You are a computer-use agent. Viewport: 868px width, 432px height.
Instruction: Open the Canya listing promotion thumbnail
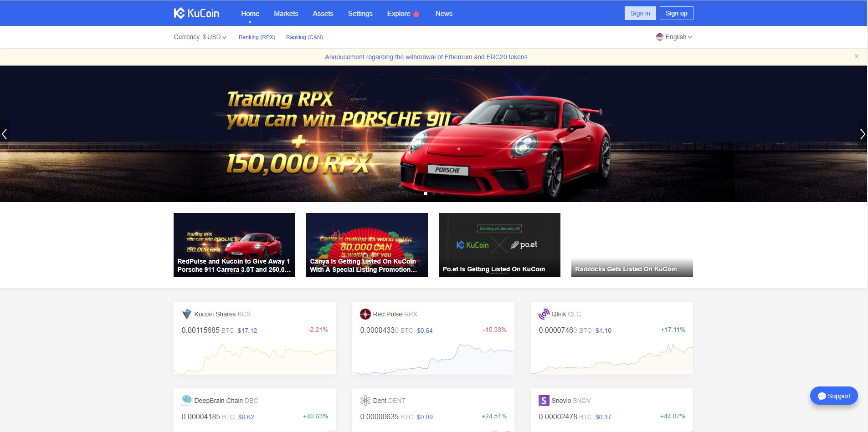pos(367,244)
